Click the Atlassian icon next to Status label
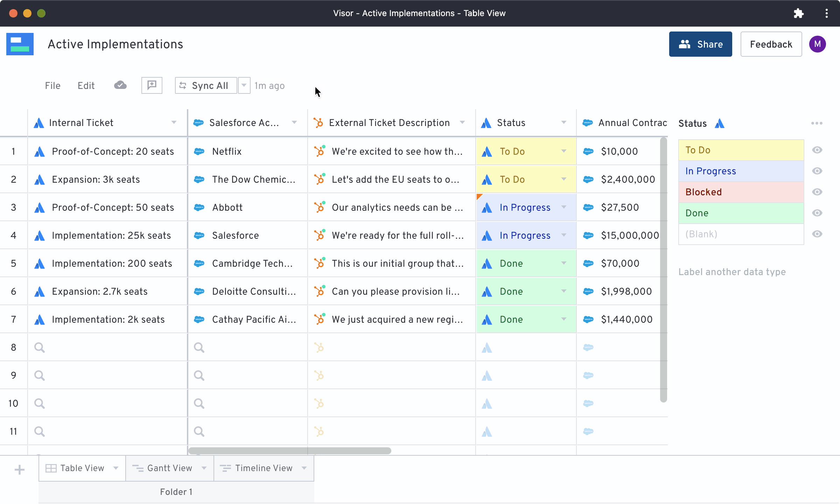This screenshot has width=840, height=504. 720,123
